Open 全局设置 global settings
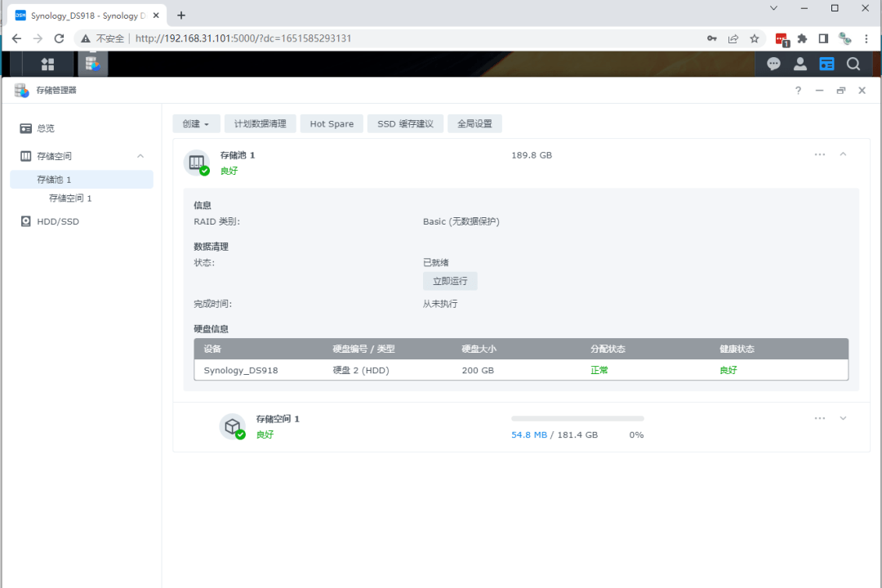The width and height of the screenshot is (882, 588). (x=474, y=123)
